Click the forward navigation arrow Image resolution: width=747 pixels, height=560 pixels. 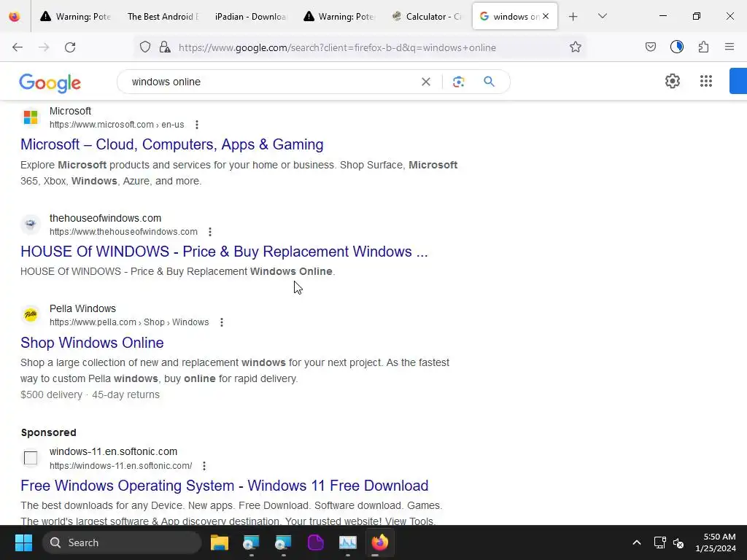pyautogui.click(x=44, y=47)
